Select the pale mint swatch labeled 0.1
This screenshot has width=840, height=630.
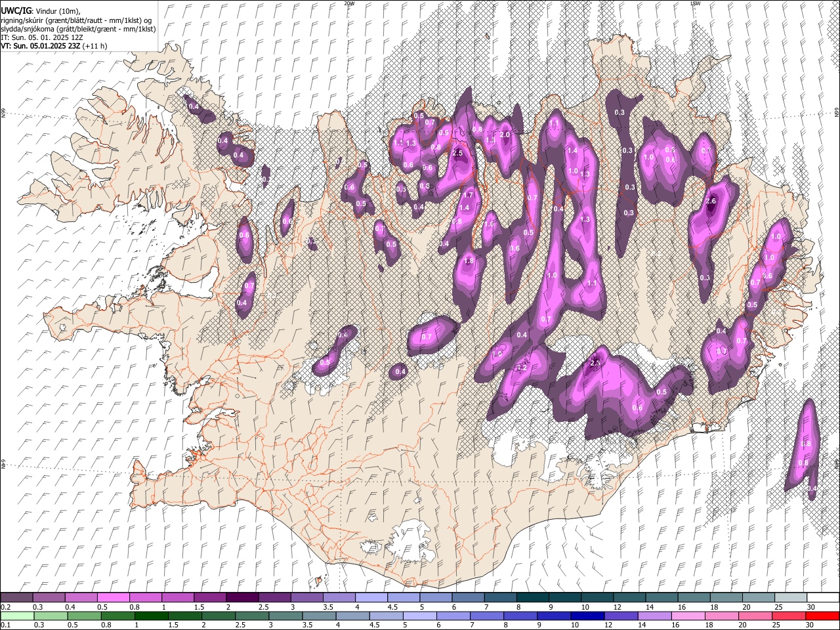tap(16, 616)
